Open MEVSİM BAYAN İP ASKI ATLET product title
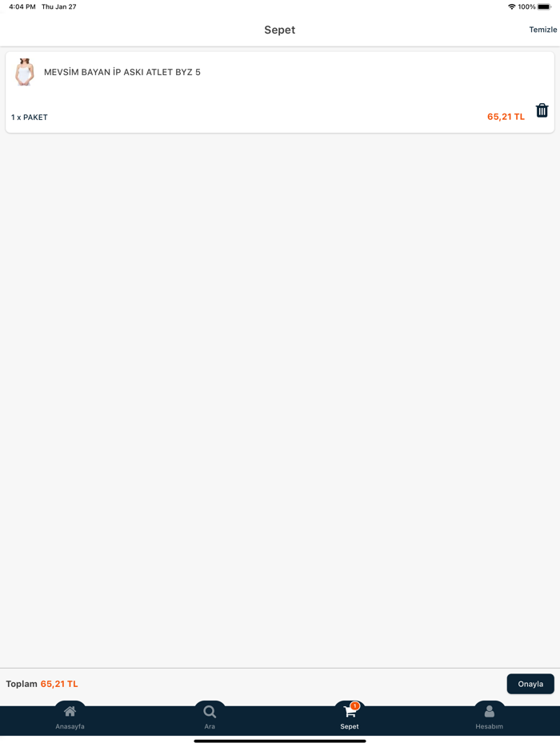This screenshot has width=560, height=747. 122,72
